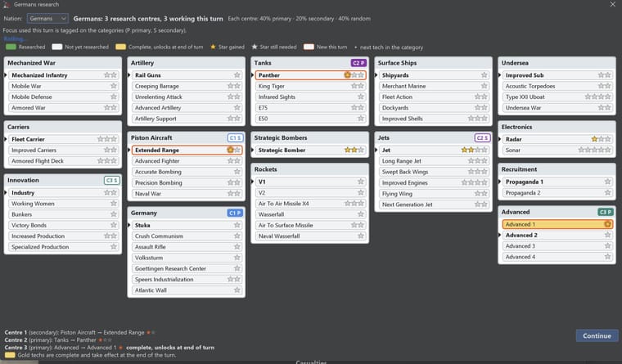
Task: Select the Naval Wasserfall tech row
Action: pyautogui.click(x=310, y=236)
